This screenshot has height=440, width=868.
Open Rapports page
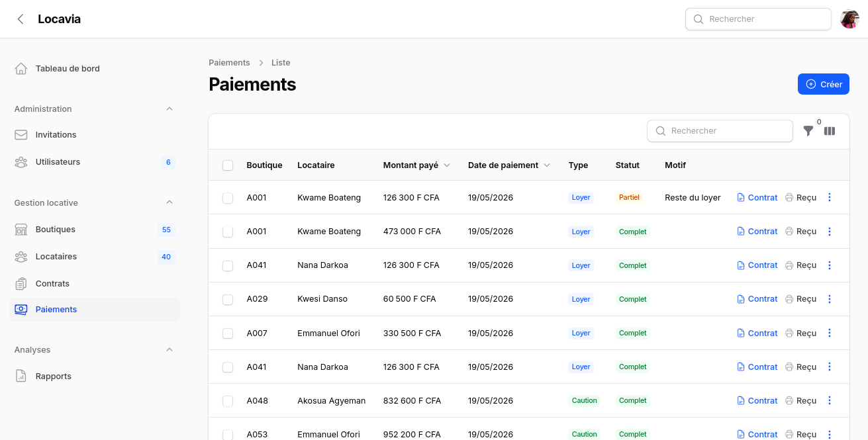point(95,376)
